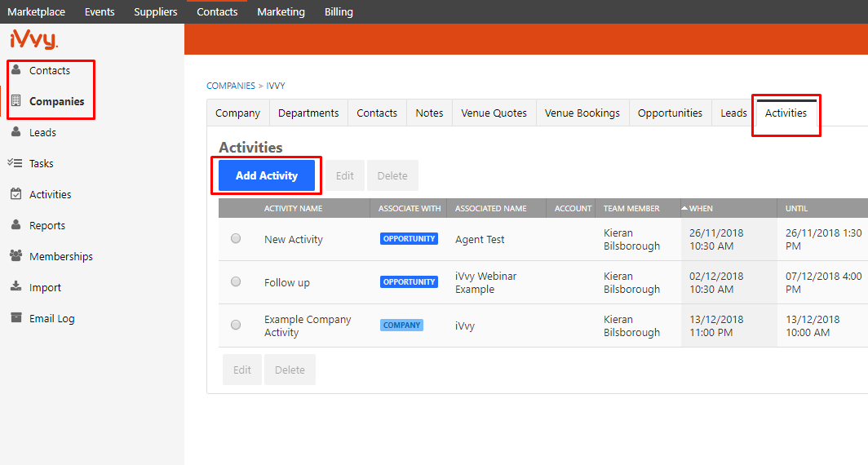
Task: Open the Suppliers menu
Action: (156, 11)
